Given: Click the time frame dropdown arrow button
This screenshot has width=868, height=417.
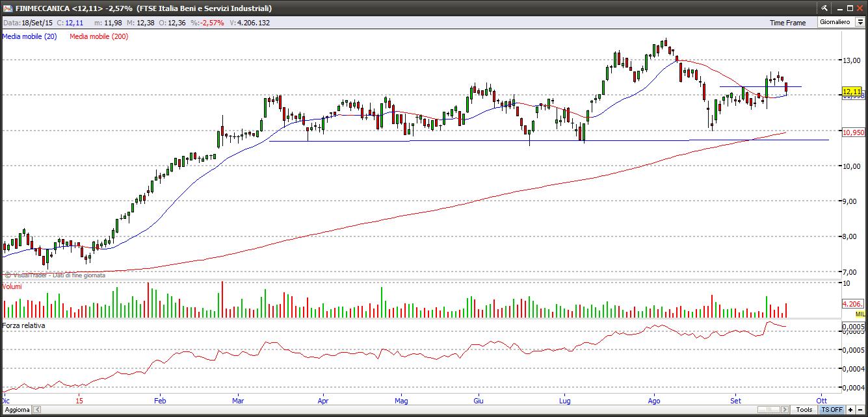Looking at the screenshot, I should (860, 22).
